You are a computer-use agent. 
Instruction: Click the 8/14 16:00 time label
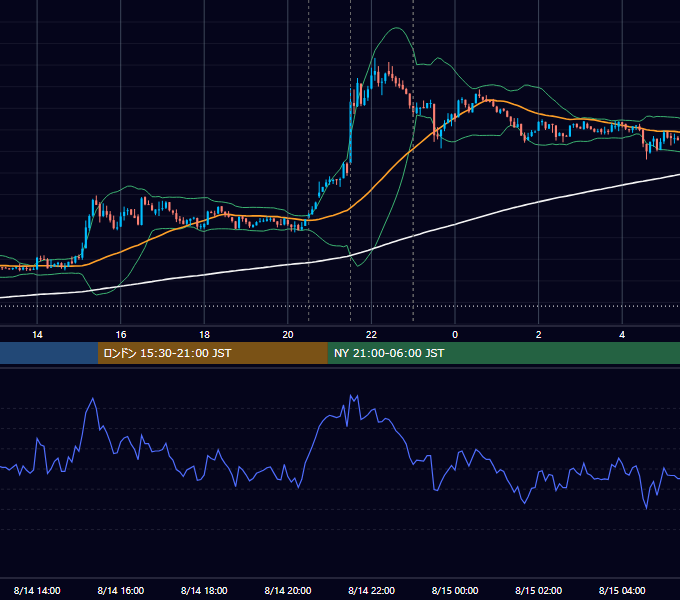coord(121,590)
